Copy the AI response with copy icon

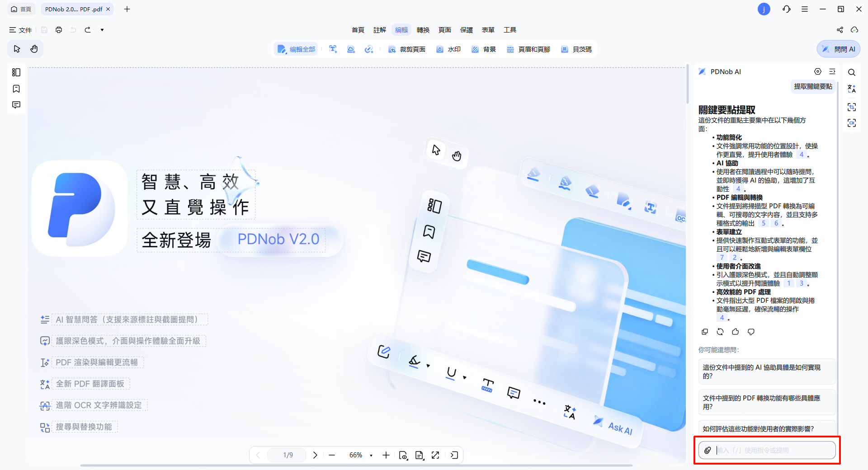(705, 332)
